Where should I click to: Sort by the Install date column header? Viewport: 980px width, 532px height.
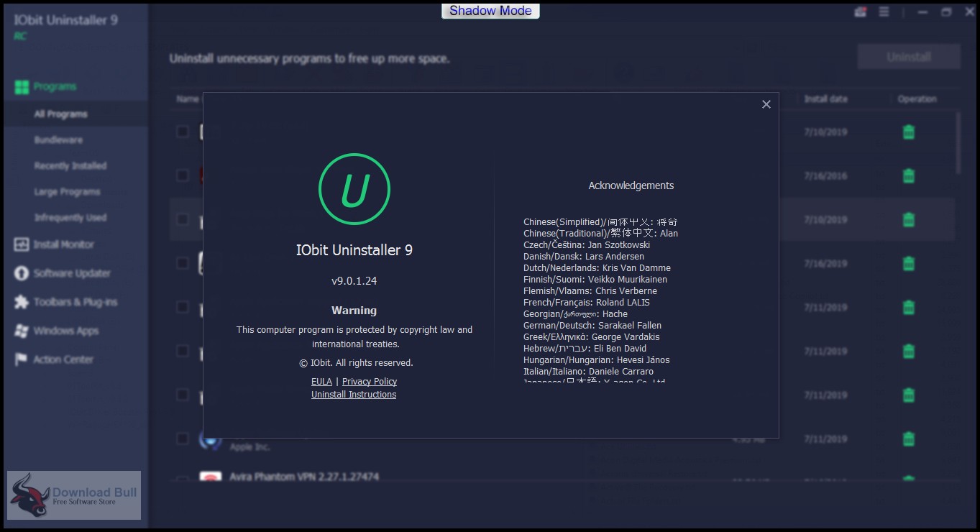pos(826,99)
